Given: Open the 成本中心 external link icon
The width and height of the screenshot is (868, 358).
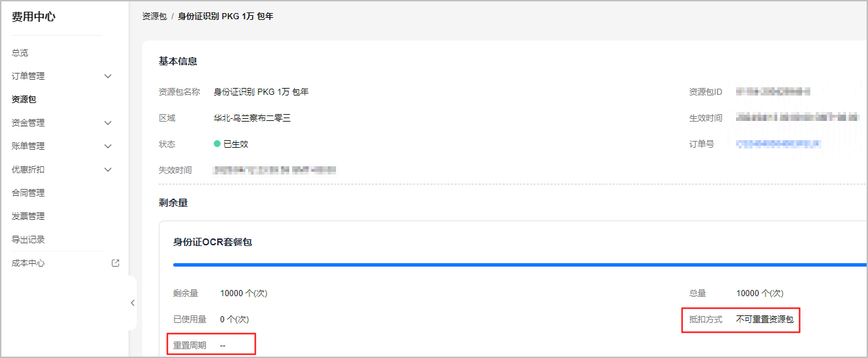Looking at the screenshot, I should (115, 262).
